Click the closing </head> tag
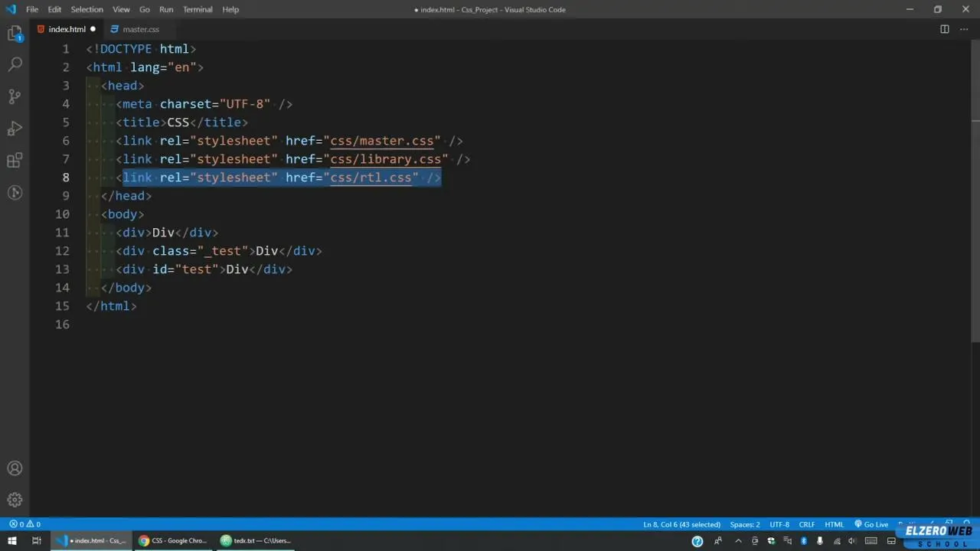Viewport: 980px width, 551px height. [x=126, y=196]
